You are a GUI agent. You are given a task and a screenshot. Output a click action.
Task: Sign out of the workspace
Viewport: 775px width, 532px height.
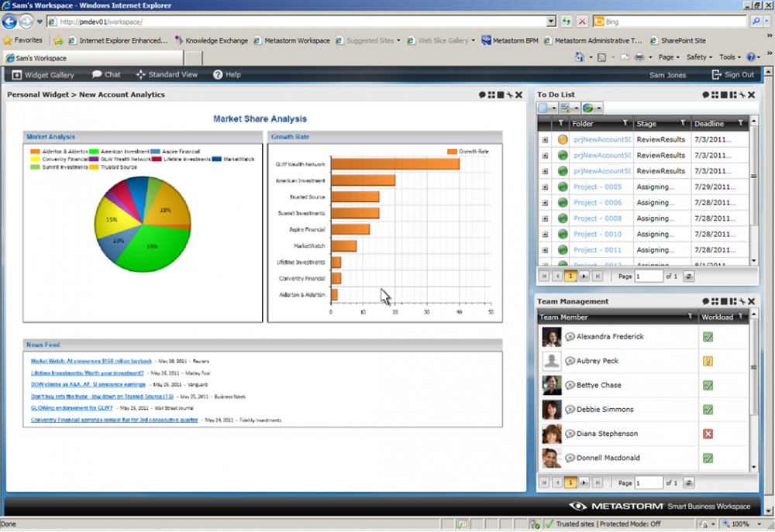(x=733, y=74)
